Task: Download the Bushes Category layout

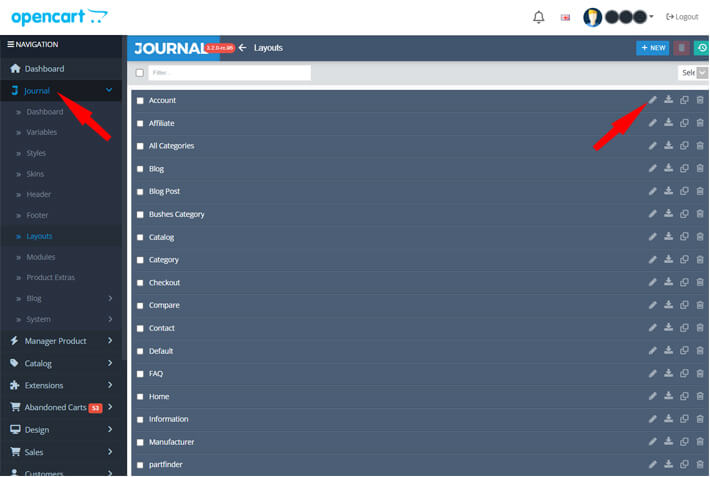Action: (x=668, y=214)
